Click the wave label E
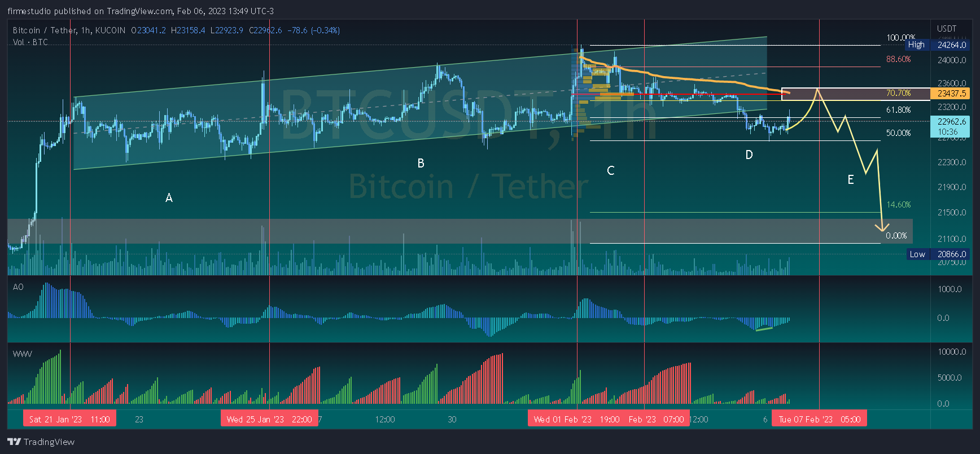Image resolution: width=980 pixels, height=454 pixels. coord(851,179)
